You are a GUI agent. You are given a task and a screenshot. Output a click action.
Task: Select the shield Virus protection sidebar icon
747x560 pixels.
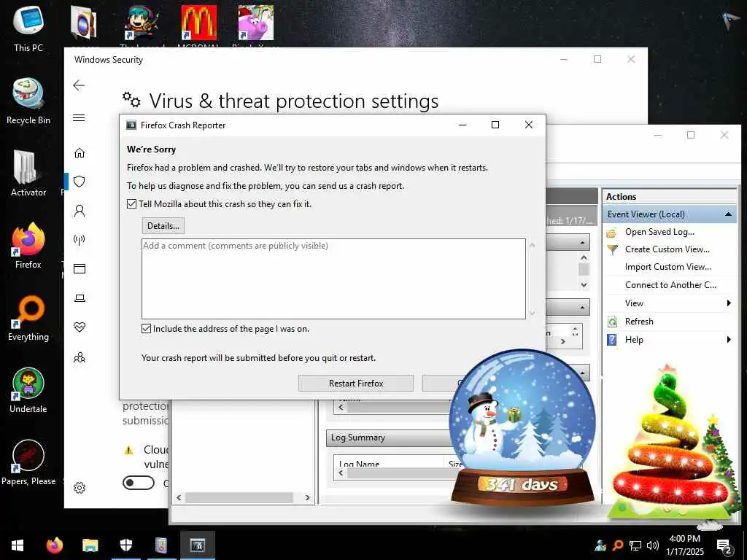(x=80, y=182)
